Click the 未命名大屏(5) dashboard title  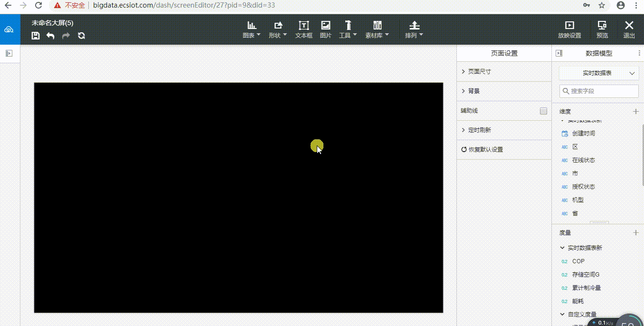[52, 23]
